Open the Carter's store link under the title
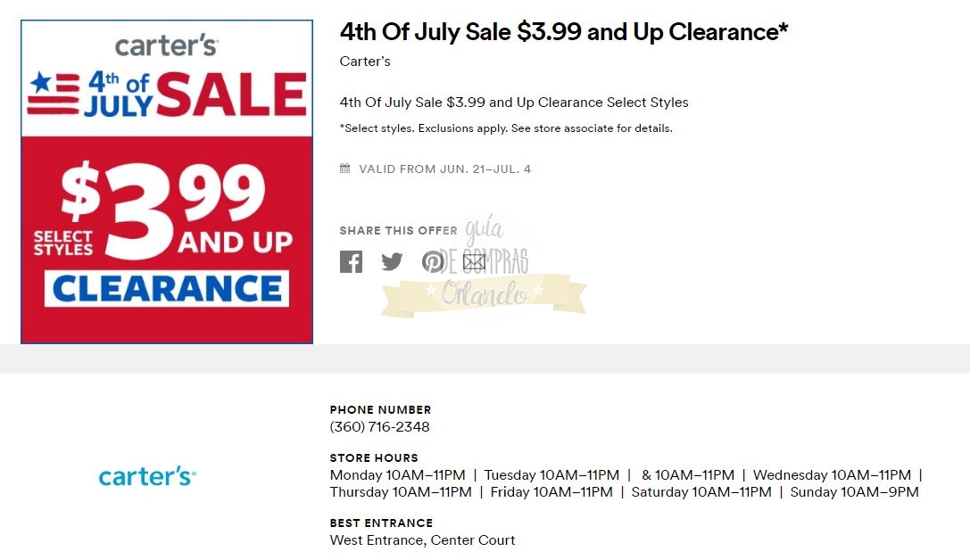Viewport: 970px width, 560px height. point(365,62)
